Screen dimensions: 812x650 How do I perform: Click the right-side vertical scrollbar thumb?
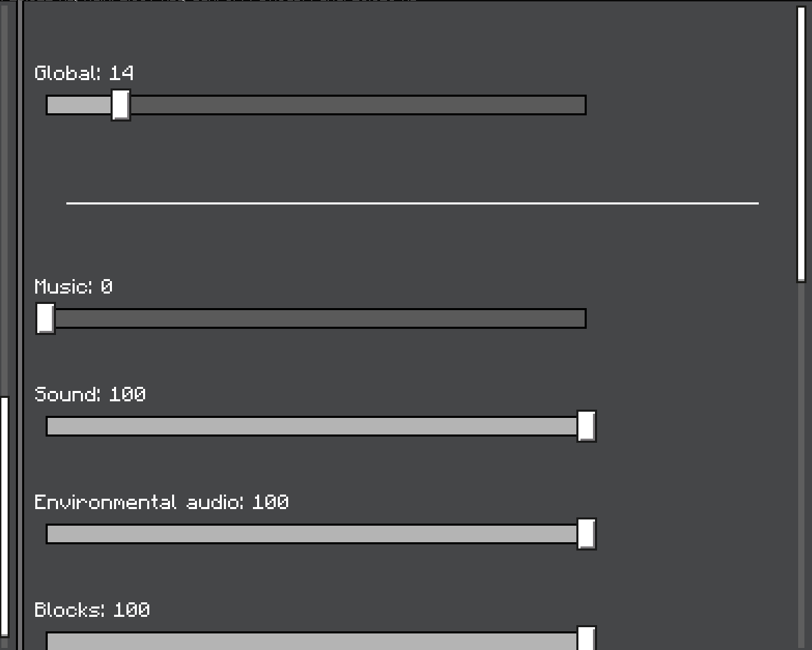click(801, 142)
